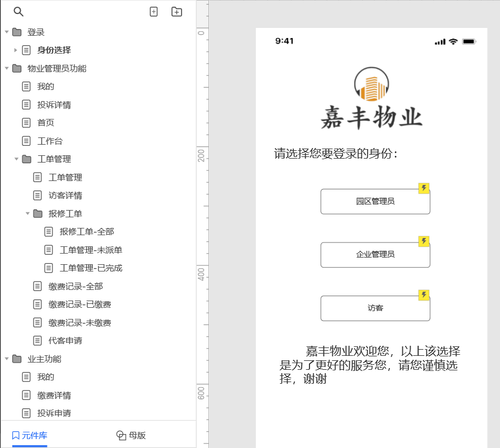
Task: Click the page icon beside 报修工单-全部
Action: click(x=49, y=231)
